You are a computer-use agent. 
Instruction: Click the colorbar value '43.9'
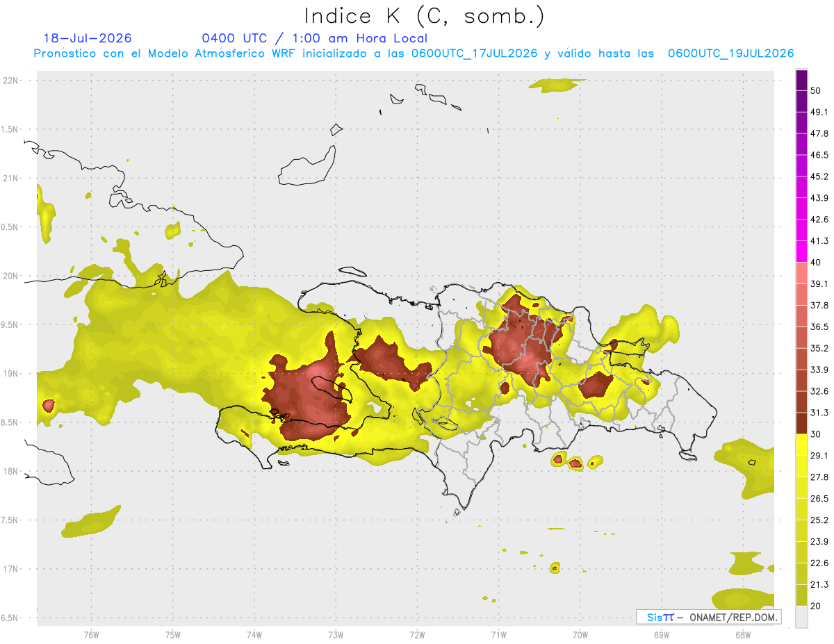pos(820,198)
